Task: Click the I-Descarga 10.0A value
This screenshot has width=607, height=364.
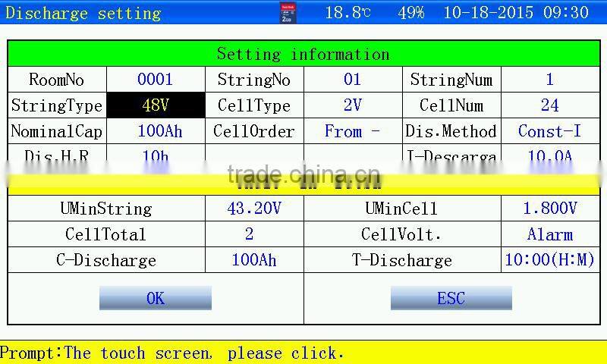Action: (550, 157)
